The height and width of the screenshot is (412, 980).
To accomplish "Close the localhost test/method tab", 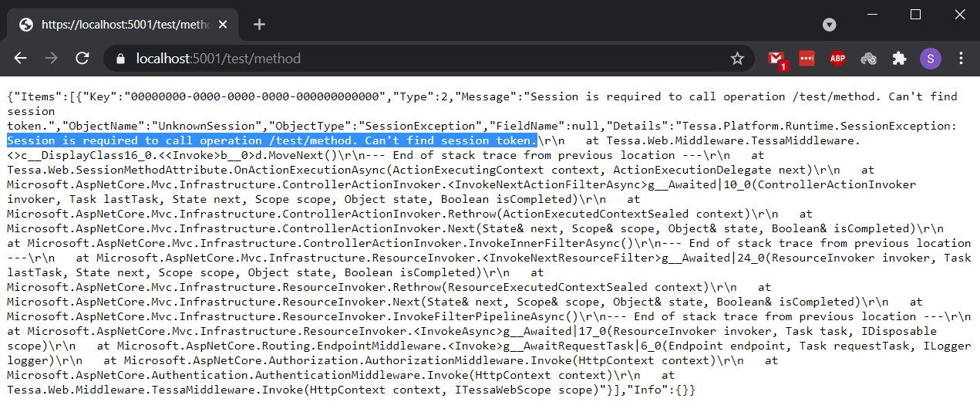I will pyautogui.click(x=223, y=25).
